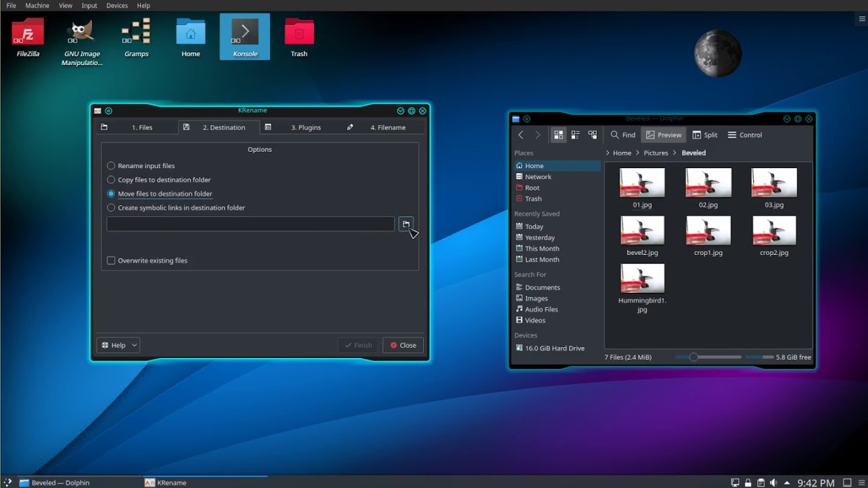Screen dimensions: 868x488
Task: Select Last Month under Recently Saved
Action: pyautogui.click(x=557, y=260)
